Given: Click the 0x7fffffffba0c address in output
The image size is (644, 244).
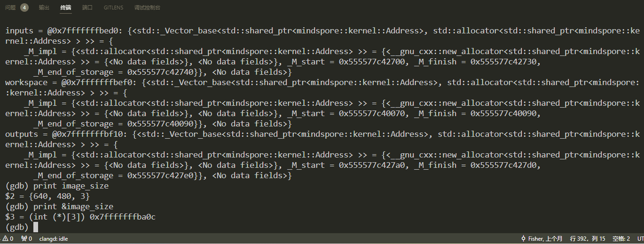Looking at the screenshot, I should click(123, 217).
